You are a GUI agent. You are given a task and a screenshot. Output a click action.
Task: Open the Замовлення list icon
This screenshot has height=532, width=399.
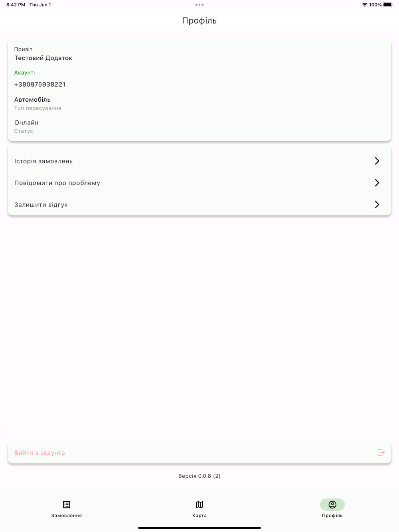(x=66, y=504)
